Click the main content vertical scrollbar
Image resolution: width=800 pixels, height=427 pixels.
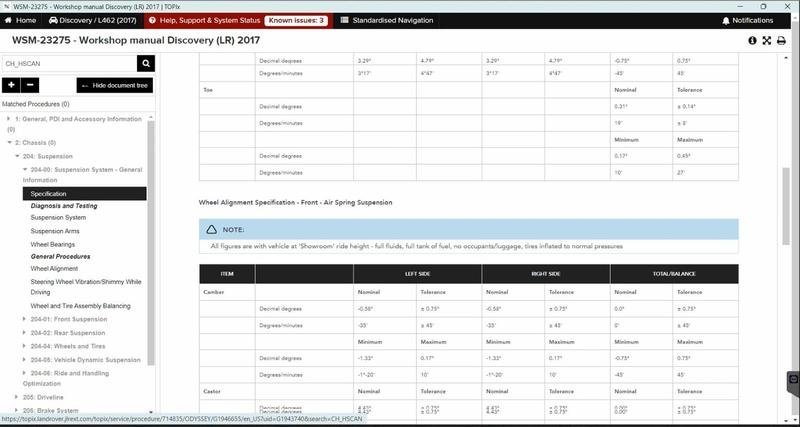coord(786,207)
